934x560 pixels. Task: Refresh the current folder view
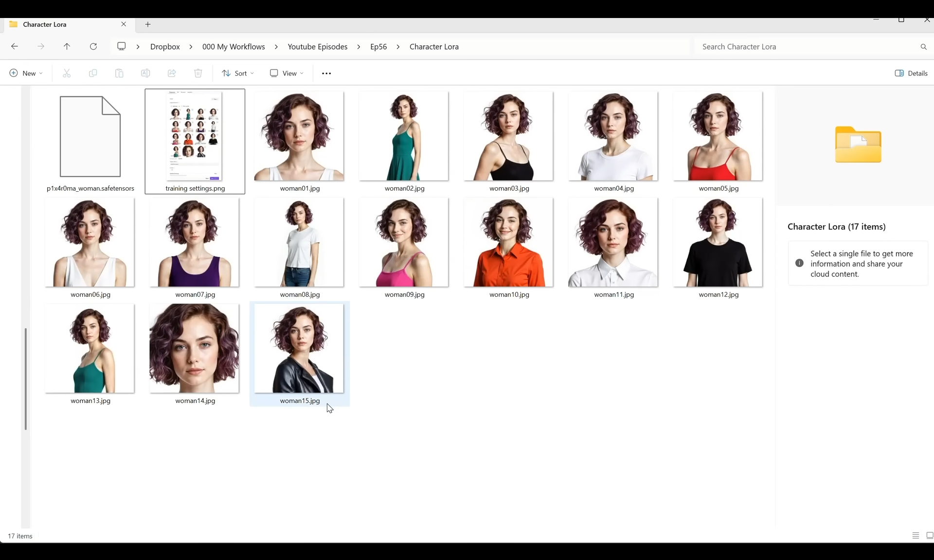pos(93,47)
